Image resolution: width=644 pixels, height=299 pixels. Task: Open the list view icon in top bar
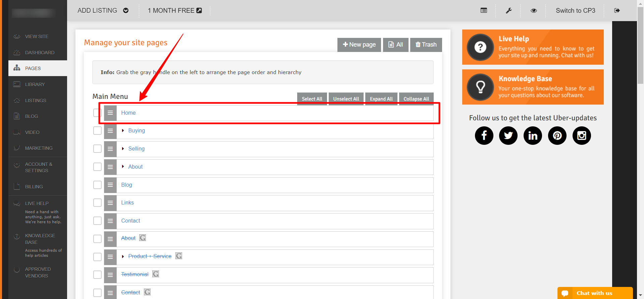(x=484, y=10)
